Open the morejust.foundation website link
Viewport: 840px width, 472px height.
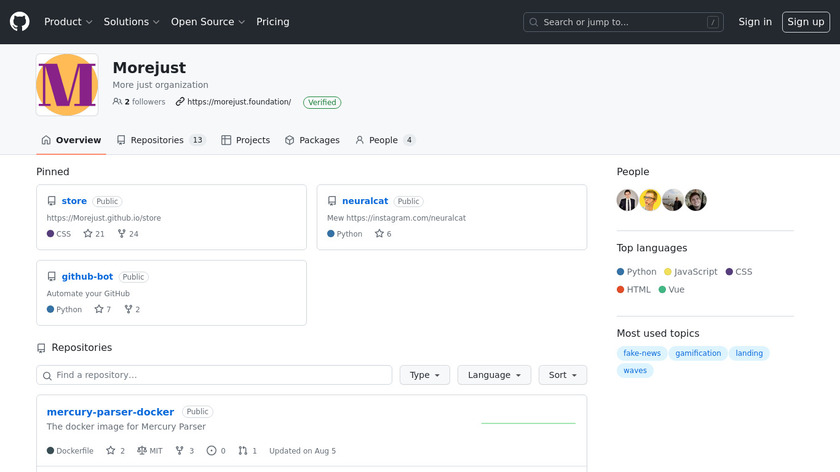238,102
